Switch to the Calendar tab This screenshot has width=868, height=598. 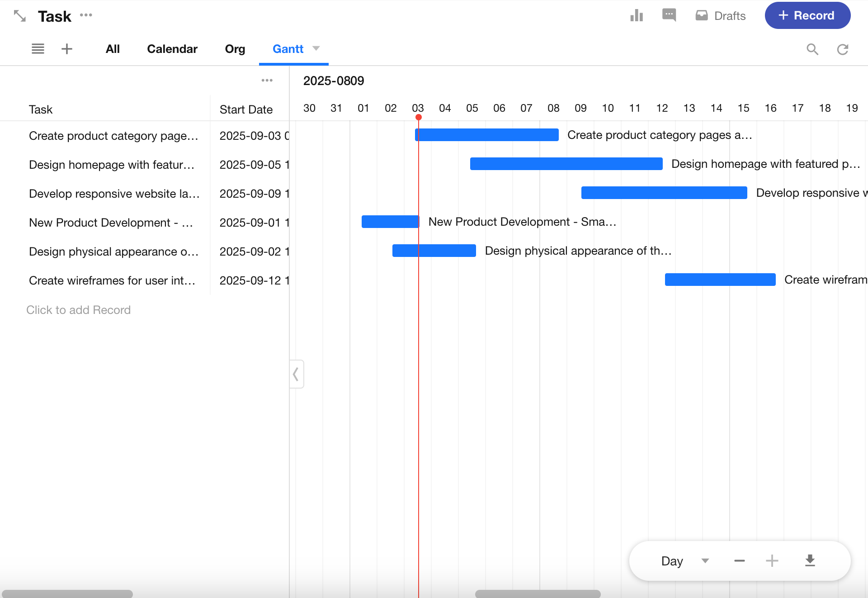coord(172,49)
